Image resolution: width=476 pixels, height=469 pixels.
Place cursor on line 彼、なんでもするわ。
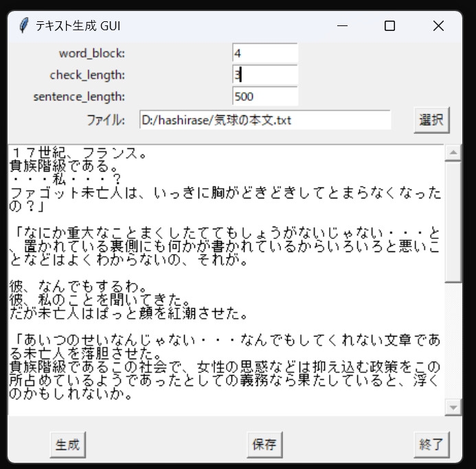(x=78, y=286)
